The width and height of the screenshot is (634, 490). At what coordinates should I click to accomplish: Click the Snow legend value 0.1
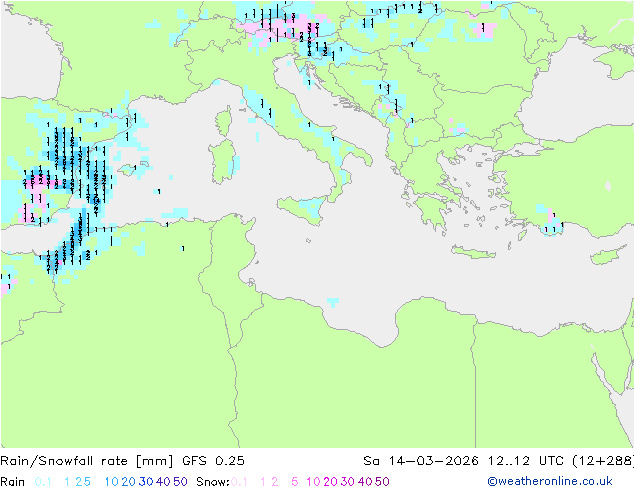(239, 482)
